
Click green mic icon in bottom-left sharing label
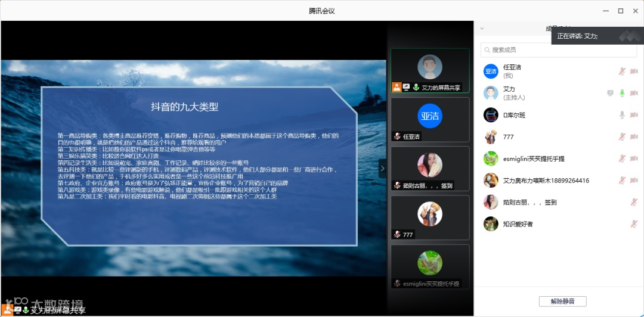(x=26, y=310)
